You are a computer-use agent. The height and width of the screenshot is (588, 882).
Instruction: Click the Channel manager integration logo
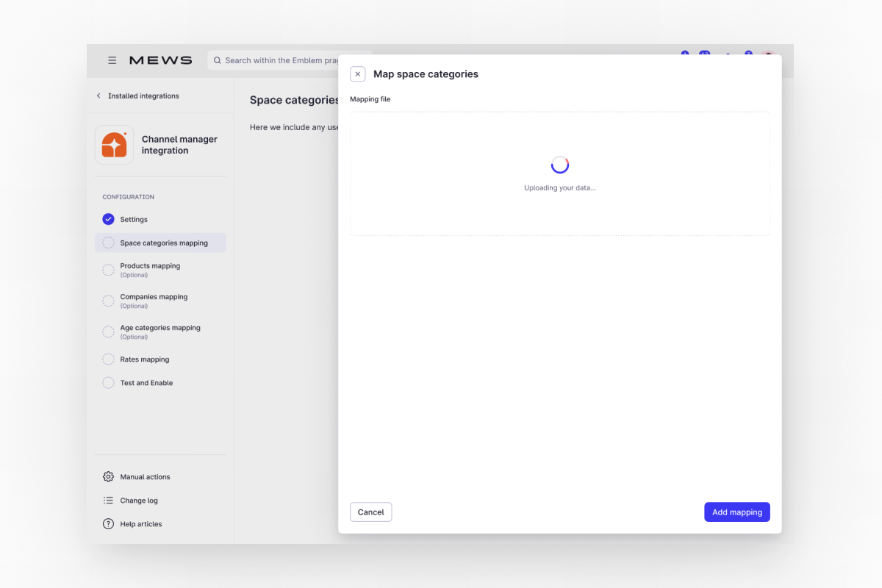pos(114,145)
